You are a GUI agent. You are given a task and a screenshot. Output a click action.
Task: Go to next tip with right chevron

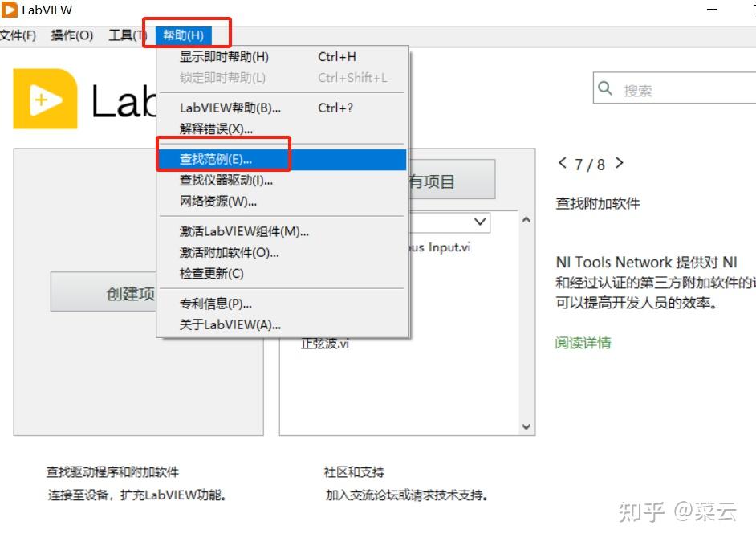(620, 163)
